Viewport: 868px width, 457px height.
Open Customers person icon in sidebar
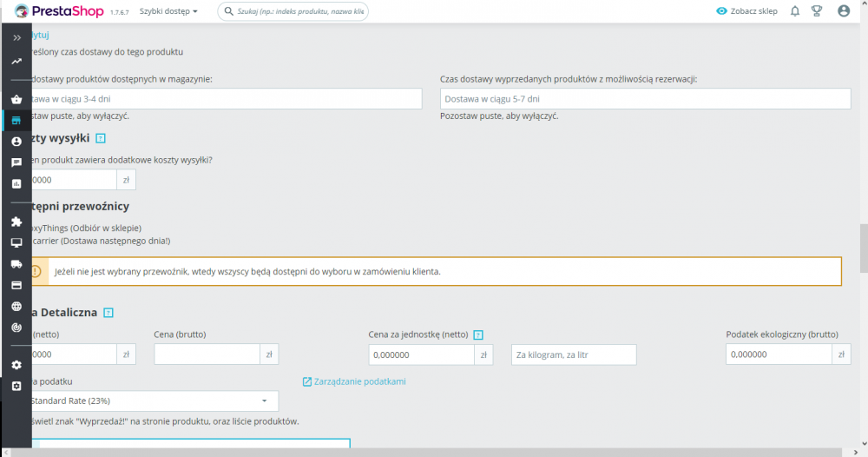point(16,142)
